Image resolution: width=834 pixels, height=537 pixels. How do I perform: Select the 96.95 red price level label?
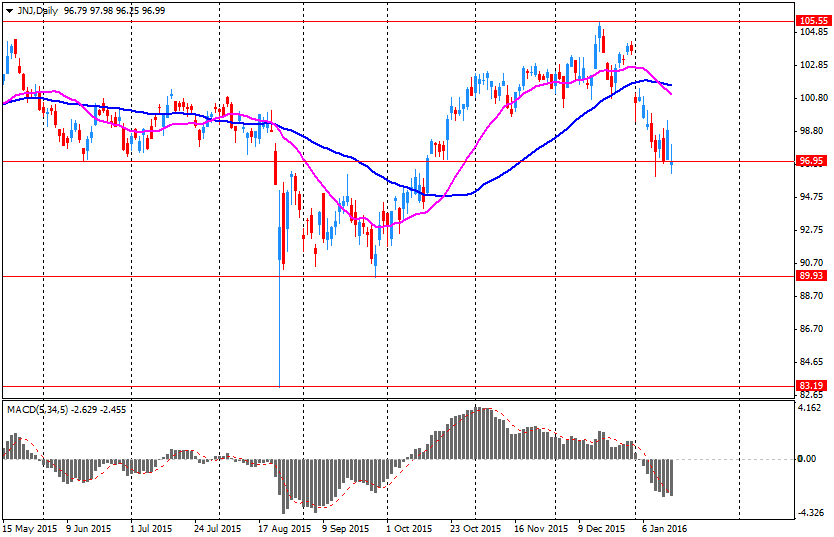click(x=811, y=161)
